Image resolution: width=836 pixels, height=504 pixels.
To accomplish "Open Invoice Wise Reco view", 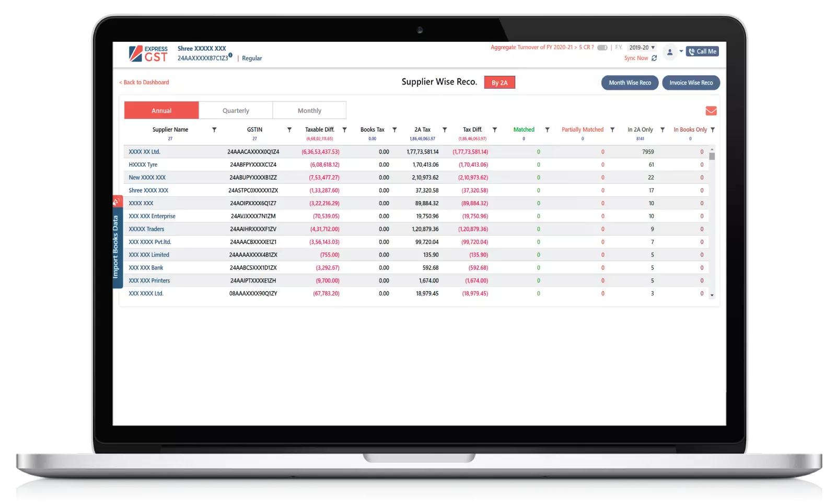I will coord(691,83).
